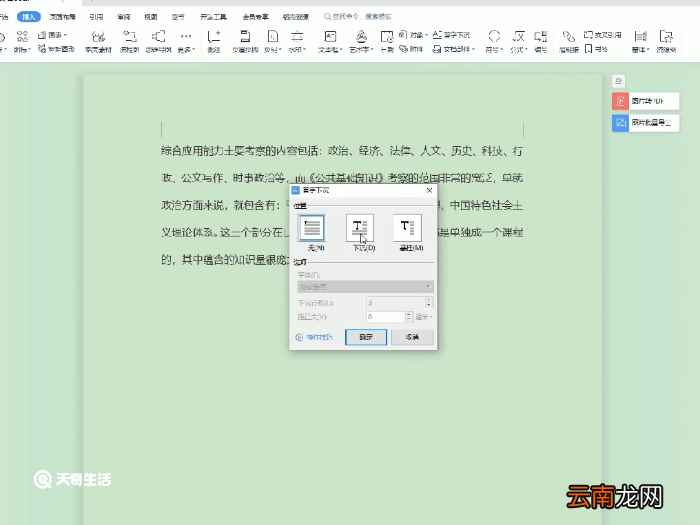Image resolution: width=700 pixels, height=525 pixels.
Task: Open the Member Exclusive (会员专享) tab
Action: (x=255, y=17)
